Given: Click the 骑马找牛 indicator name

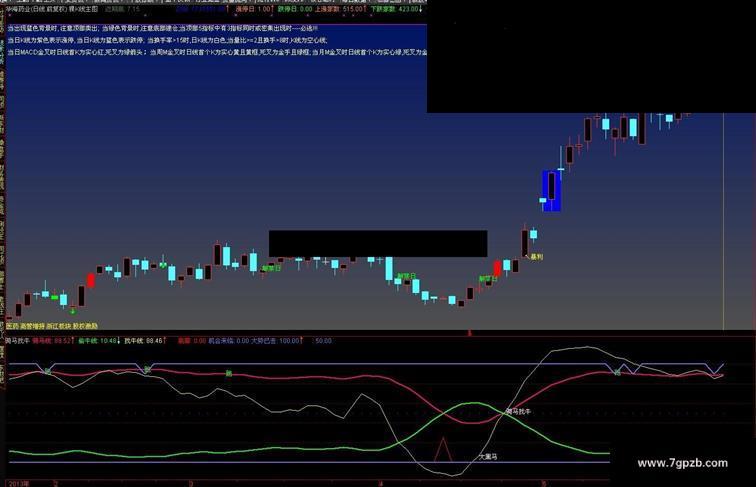Looking at the screenshot, I should tap(17, 340).
